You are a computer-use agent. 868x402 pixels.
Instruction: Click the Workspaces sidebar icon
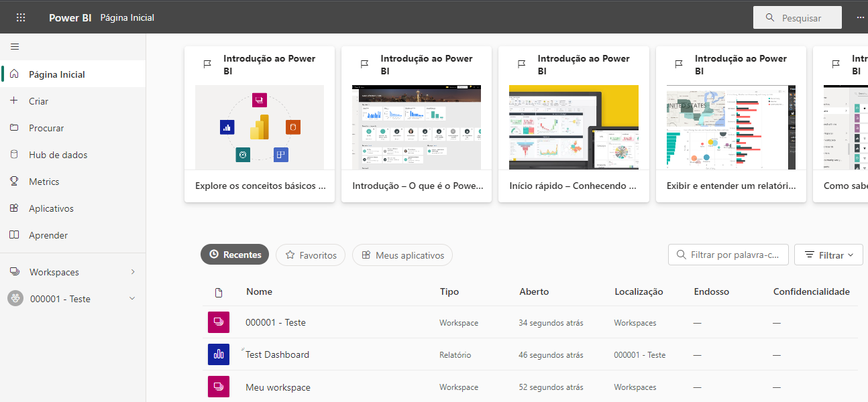[x=15, y=272]
